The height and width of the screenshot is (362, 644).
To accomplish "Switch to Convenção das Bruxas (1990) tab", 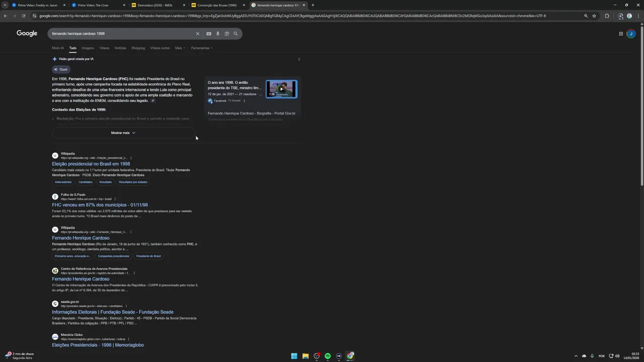I will [x=217, y=5].
